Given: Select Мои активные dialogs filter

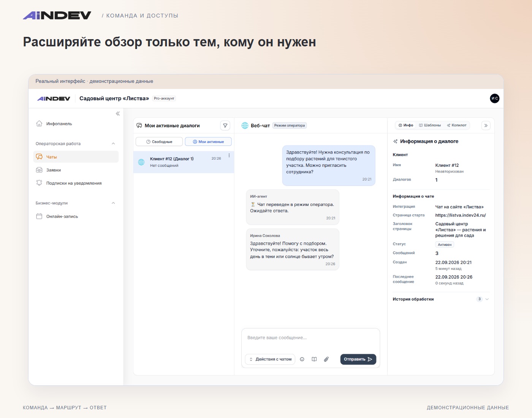Looking at the screenshot, I should (x=208, y=142).
